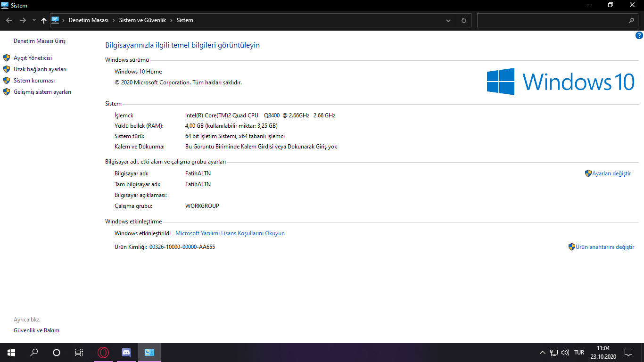Click the WORKGROUP value text
Viewport: 644px width, 362px height.
(x=202, y=206)
